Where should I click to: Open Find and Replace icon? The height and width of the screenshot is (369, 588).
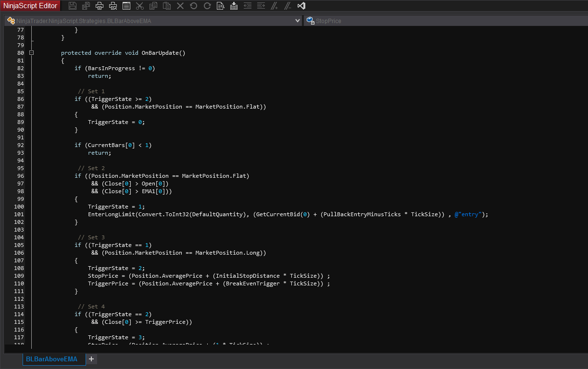tap(221, 6)
